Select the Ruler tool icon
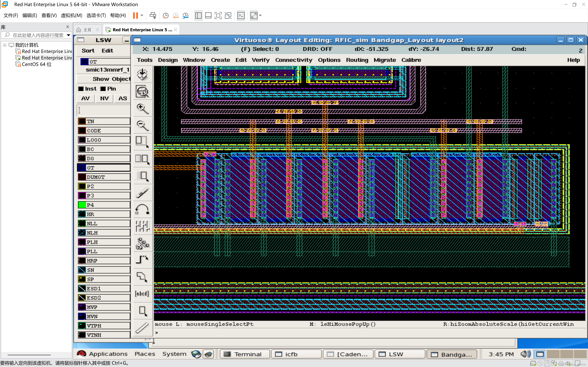This screenshot has width=588, height=367. [142, 328]
